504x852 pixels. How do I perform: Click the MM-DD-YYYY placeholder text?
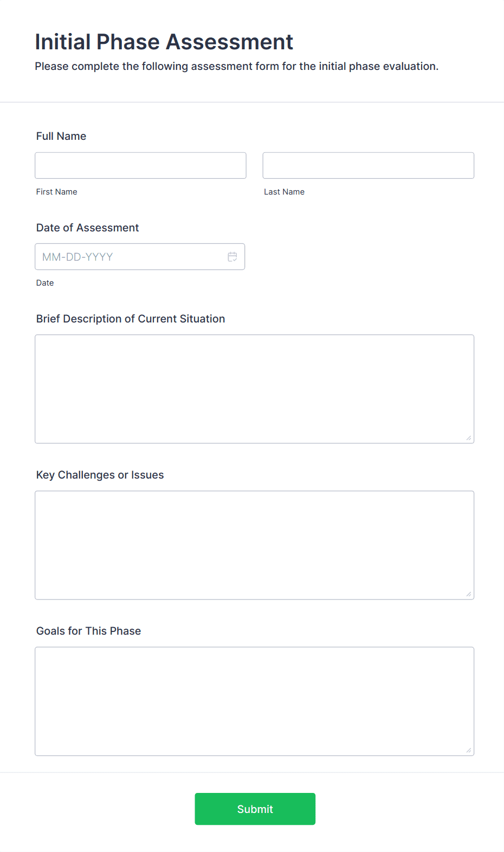[77, 256]
